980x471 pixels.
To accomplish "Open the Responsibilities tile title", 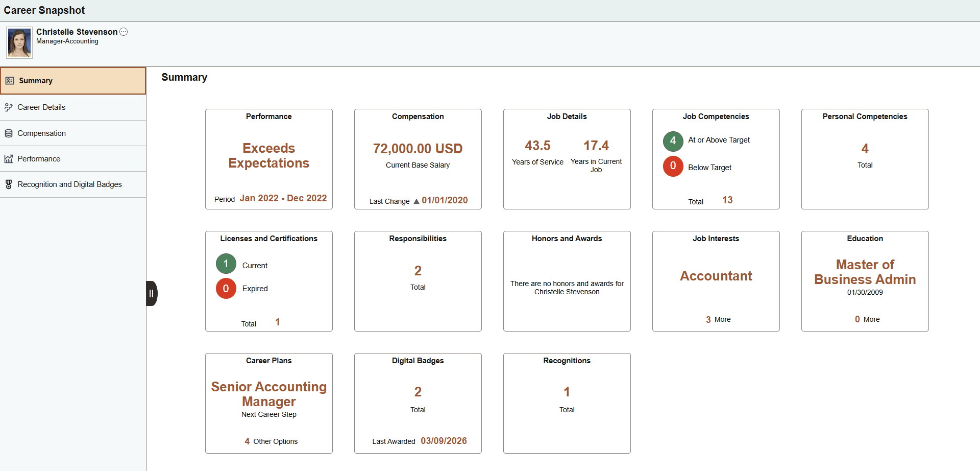I will click(x=418, y=239).
